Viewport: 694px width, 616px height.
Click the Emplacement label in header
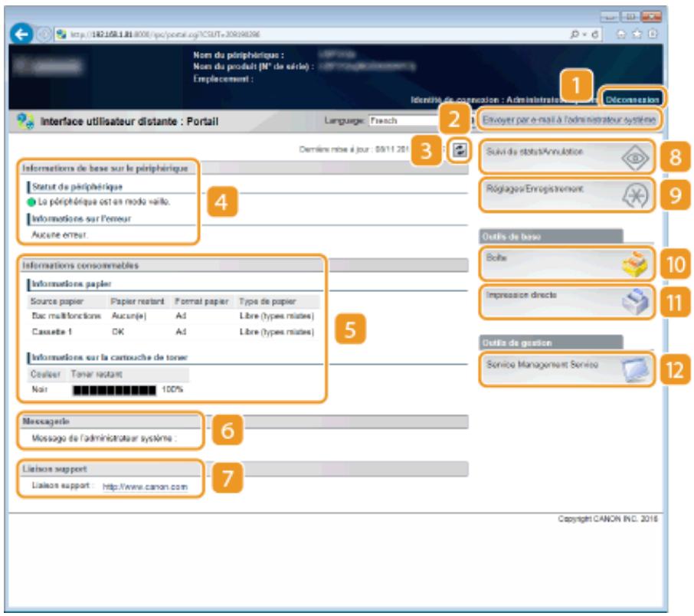click(x=223, y=79)
